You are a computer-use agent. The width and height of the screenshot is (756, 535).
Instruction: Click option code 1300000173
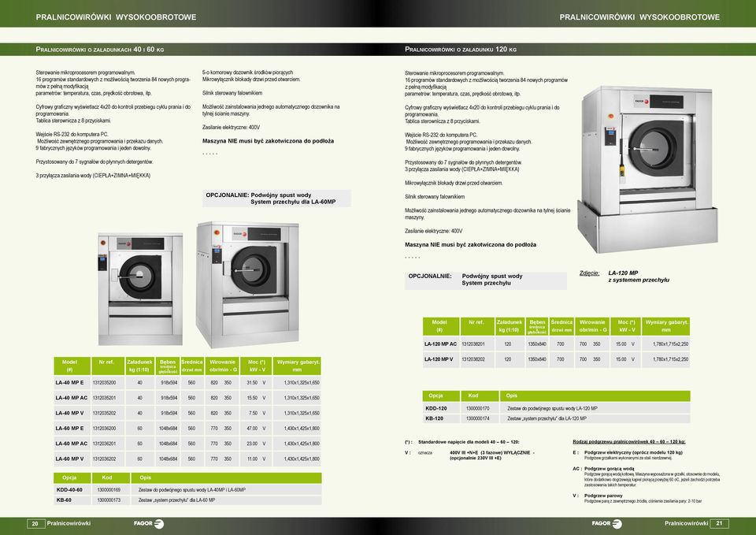[x=109, y=500]
